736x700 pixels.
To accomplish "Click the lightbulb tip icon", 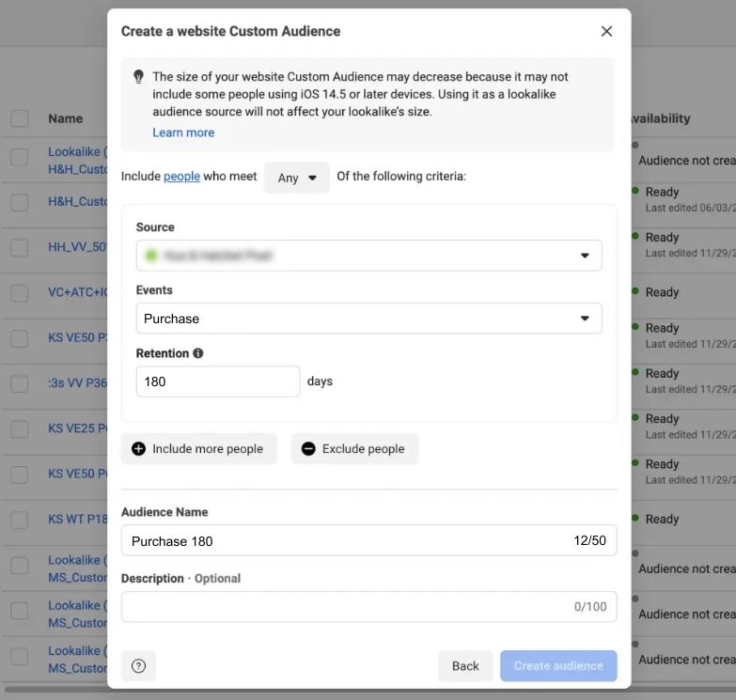I will pos(138,77).
